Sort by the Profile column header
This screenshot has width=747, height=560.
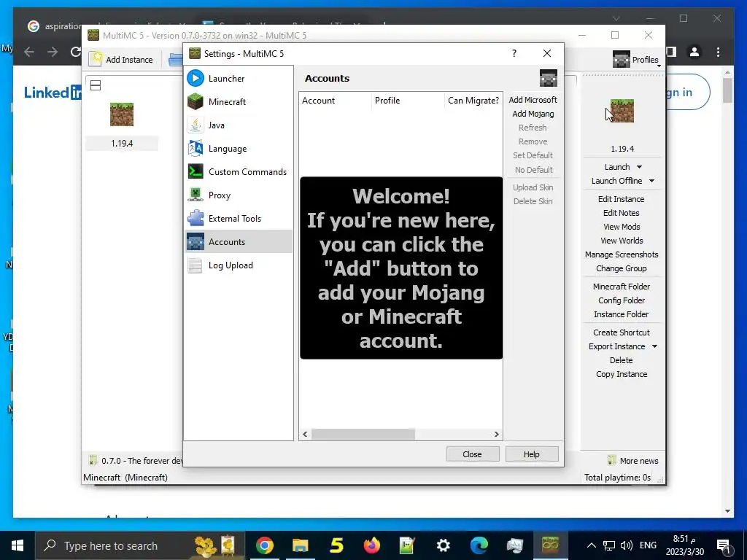pyautogui.click(x=408, y=101)
